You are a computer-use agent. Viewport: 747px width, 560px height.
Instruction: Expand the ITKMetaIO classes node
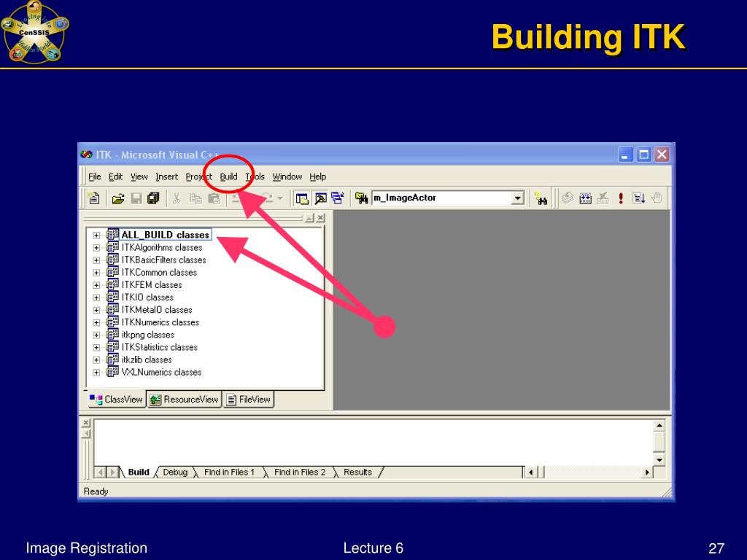pyautogui.click(x=96, y=310)
